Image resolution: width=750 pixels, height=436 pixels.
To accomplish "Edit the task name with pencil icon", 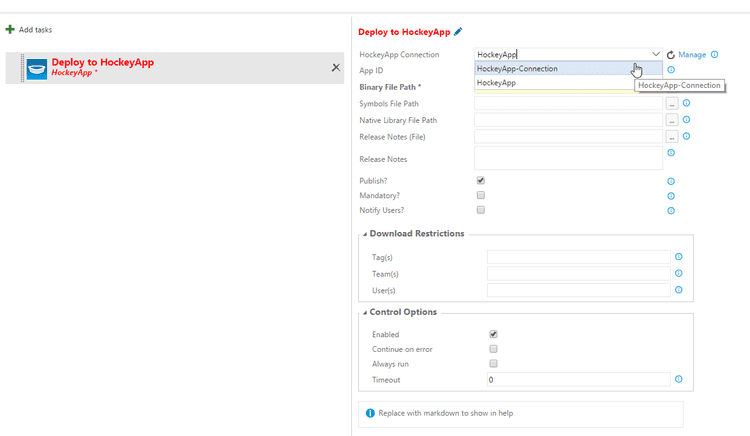I will tap(458, 32).
